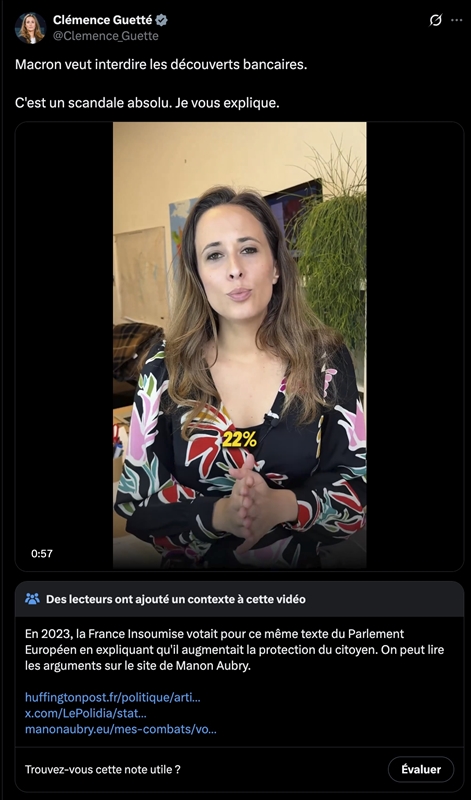Click the community notes people icon
The image size is (471, 800).
click(32, 599)
